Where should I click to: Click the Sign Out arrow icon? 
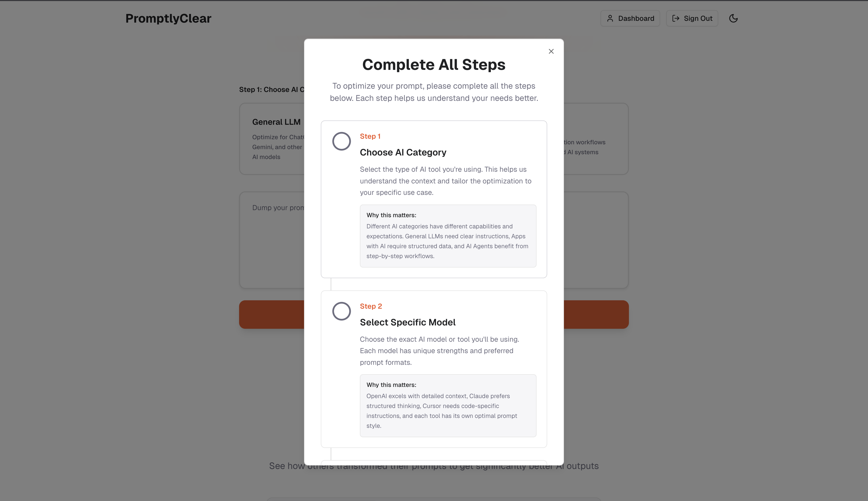[x=676, y=18]
